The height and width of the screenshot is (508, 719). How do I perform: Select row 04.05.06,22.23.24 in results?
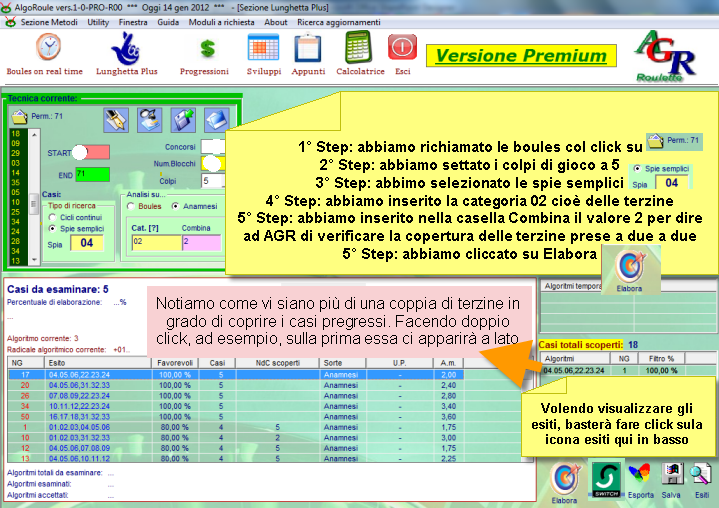(236, 375)
